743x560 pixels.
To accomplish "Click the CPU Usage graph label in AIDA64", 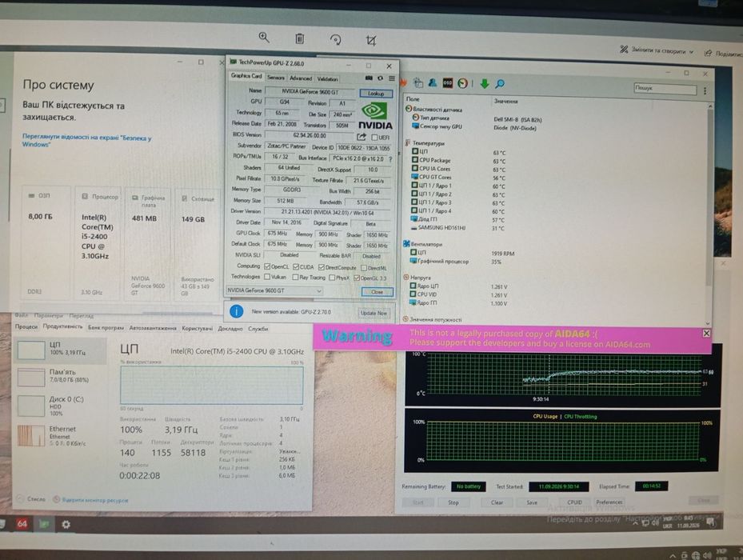I will pos(545,416).
